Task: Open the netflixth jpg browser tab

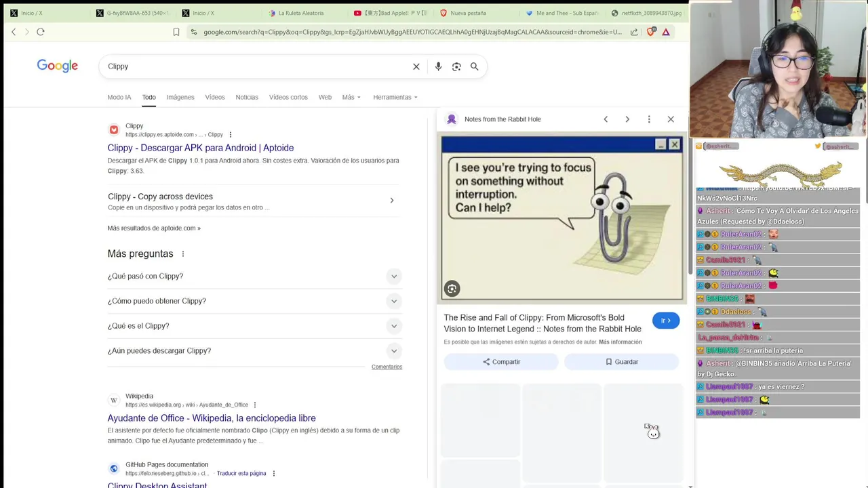Action: click(x=646, y=13)
